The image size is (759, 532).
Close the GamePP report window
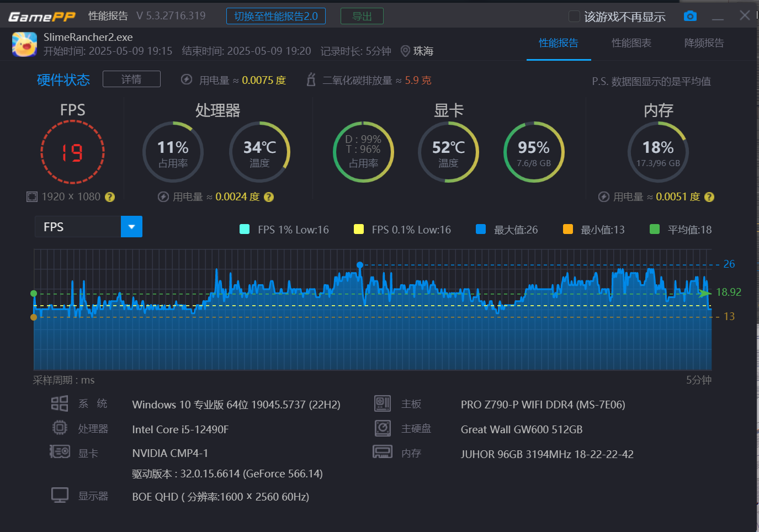(x=745, y=15)
